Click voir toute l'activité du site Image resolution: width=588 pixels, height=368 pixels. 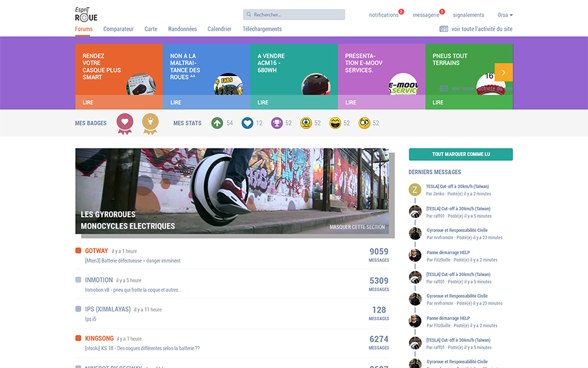[x=482, y=29]
